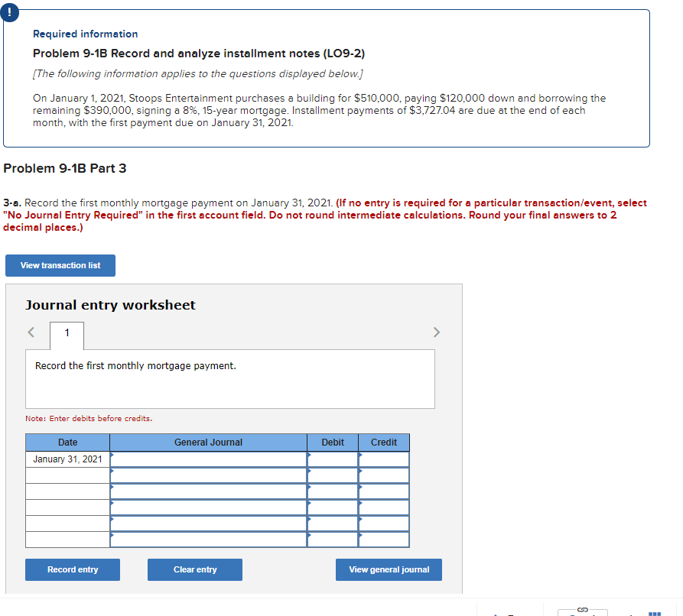This screenshot has width=683, height=616.
Task: Select account field for January 31, 2021 row
Action: coord(208,459)
